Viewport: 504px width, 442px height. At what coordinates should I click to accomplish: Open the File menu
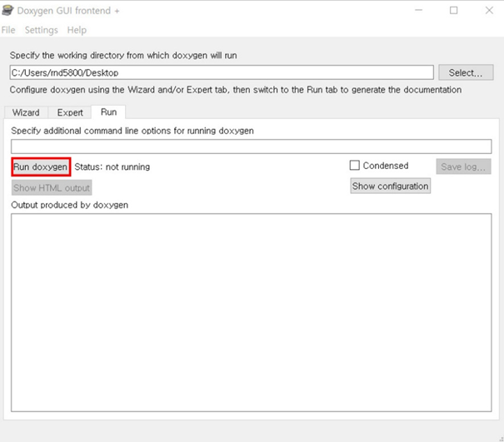pyautogui.click(x=8, y=30)
